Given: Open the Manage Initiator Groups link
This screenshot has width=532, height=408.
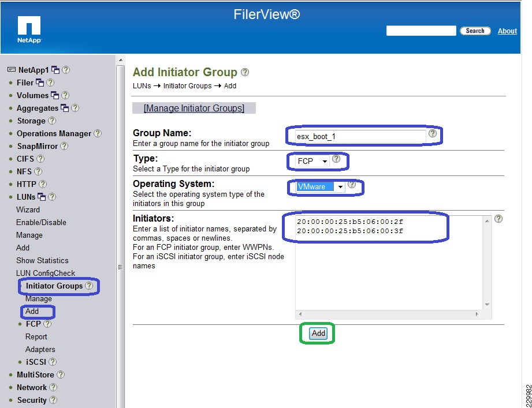Looking at the screenshot, I should coord(194,108).
